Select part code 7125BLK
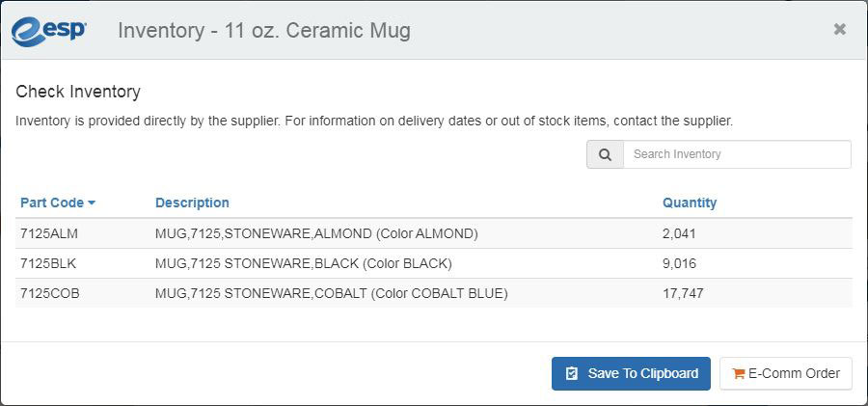 point(48,263)
